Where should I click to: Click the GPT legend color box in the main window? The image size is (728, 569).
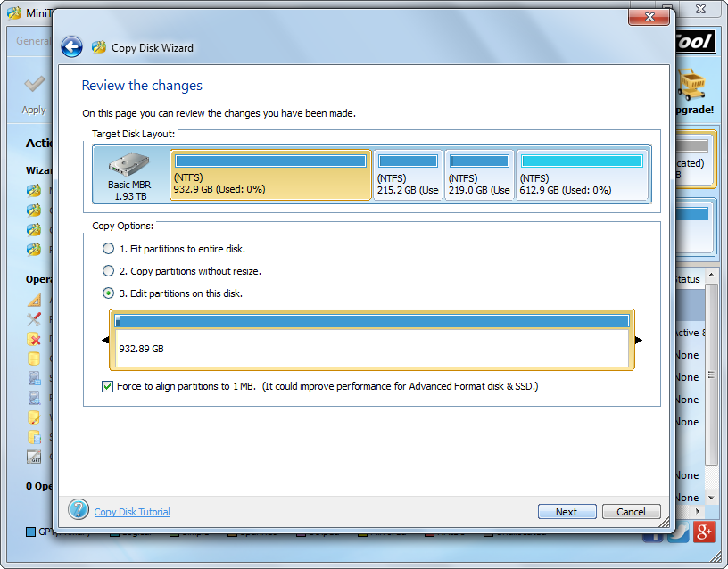click(30, 532)
